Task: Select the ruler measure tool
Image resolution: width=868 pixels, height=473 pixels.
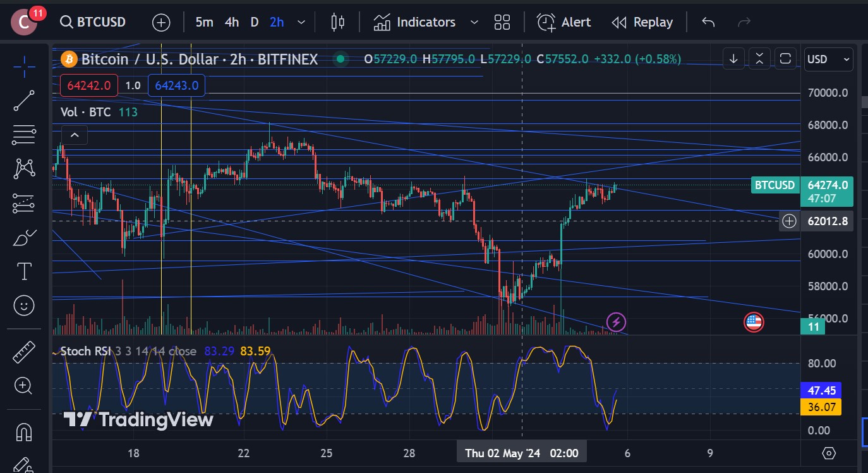Action: (x=24, y=352)
